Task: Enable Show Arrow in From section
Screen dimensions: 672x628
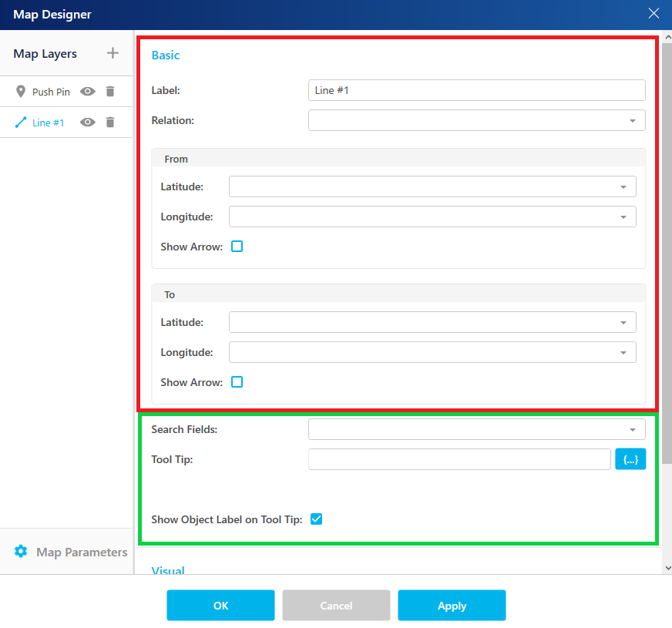Action: pos(237,247)
